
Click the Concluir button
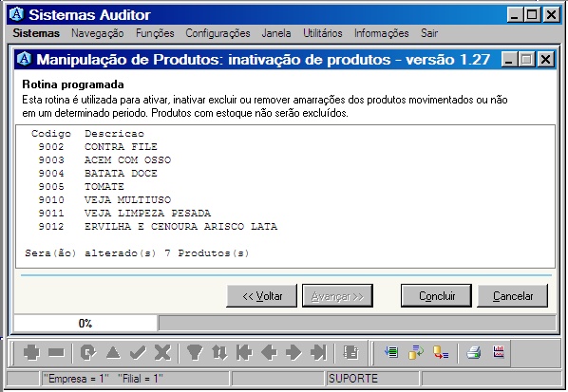tap(437, 296)
